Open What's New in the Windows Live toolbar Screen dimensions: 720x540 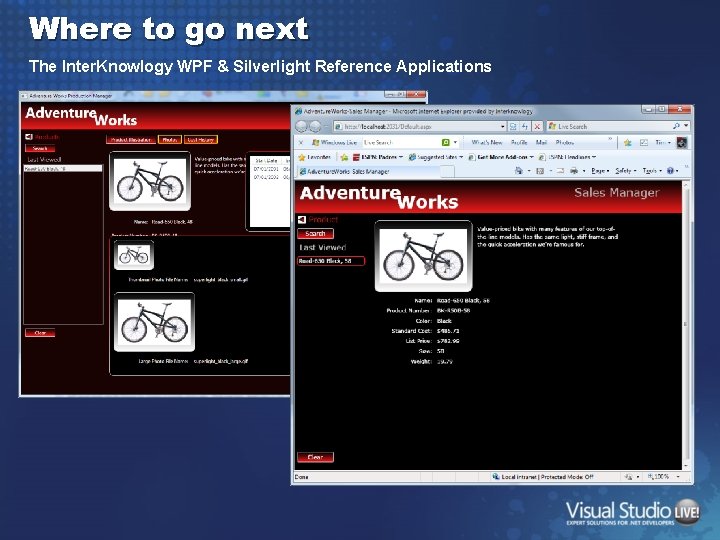coord(487,143)
